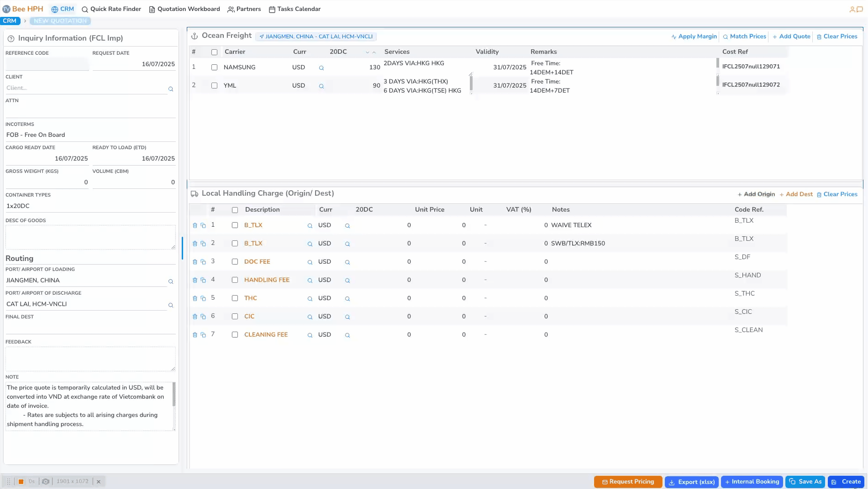Click the Desc of Goods text area
The width and height of the screenshot is (868, 489).
pos(90,237)
